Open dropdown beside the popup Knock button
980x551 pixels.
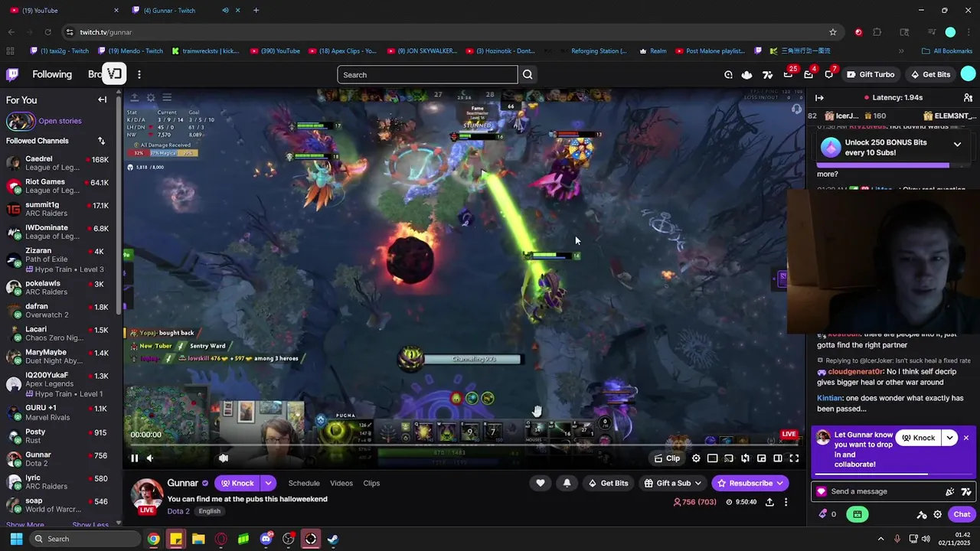pos(949,438)
